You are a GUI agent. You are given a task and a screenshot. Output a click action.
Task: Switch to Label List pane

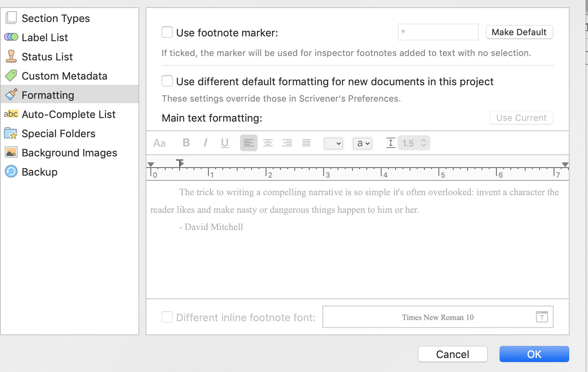(x=45, y=37)
